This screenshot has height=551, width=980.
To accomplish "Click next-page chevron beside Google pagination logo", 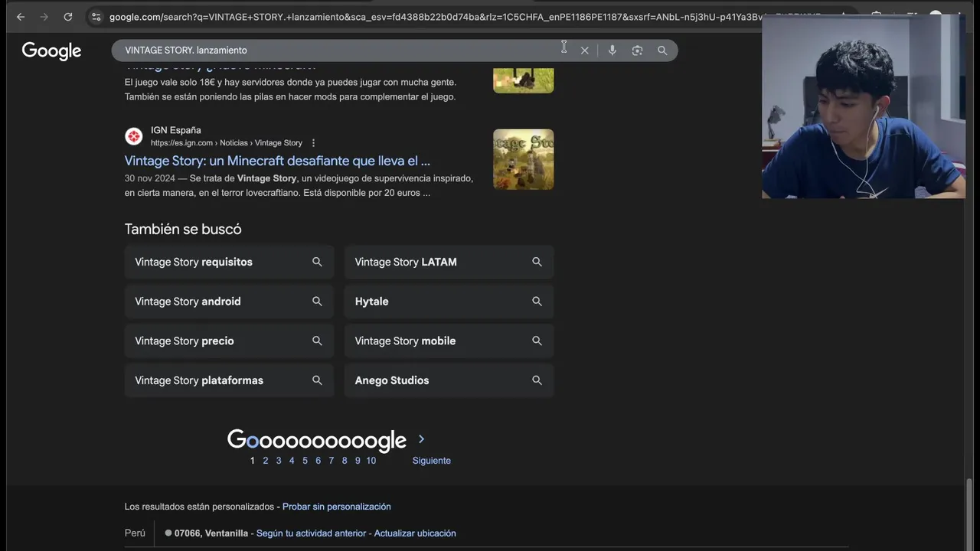I will click(421, 439).
